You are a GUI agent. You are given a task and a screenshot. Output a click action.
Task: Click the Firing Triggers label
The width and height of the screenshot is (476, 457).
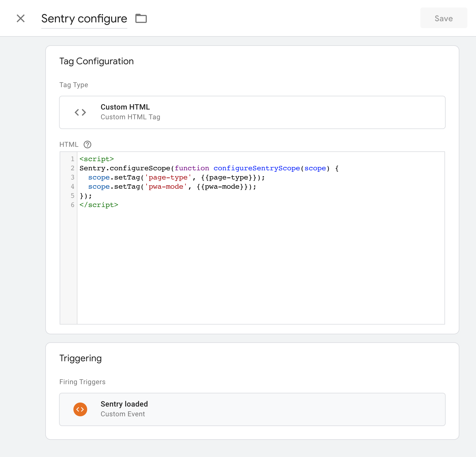tap(82, 382)
